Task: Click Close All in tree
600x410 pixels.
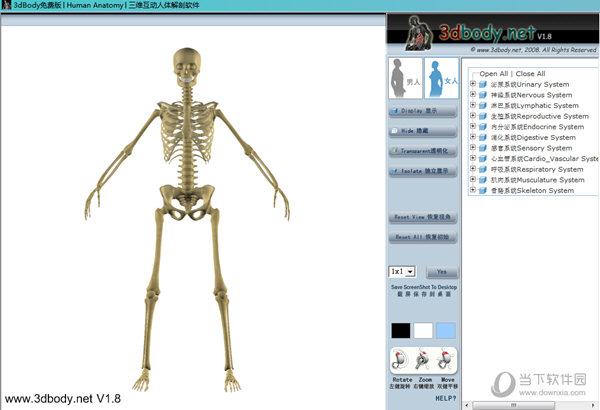Action: point(530,74)
